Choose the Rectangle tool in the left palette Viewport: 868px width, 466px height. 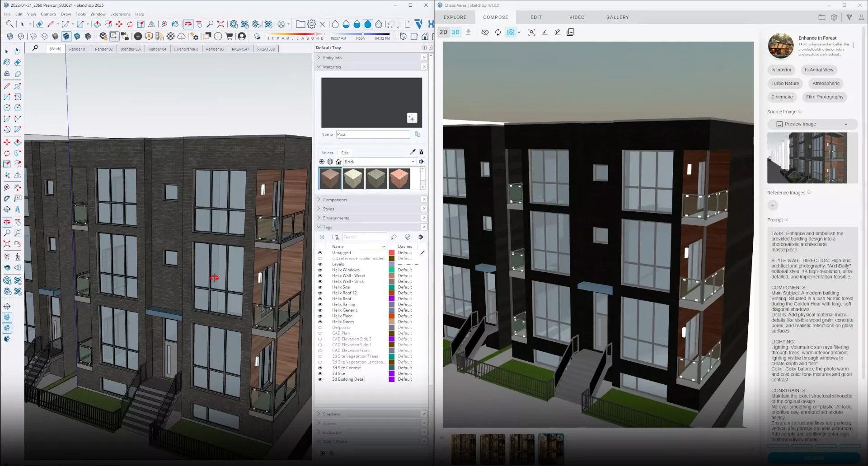7,97
